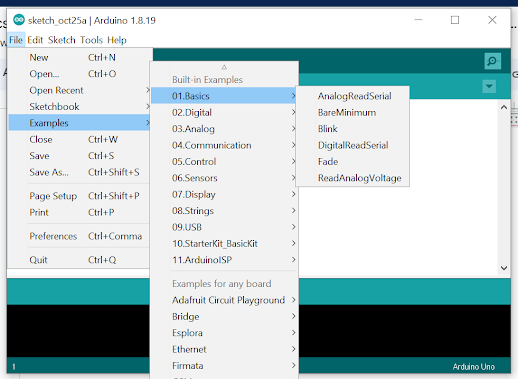Open the Blink example sketch
The height and width of the screenshot is (379, 518).
pyautogui.click(x=353, y=129)
